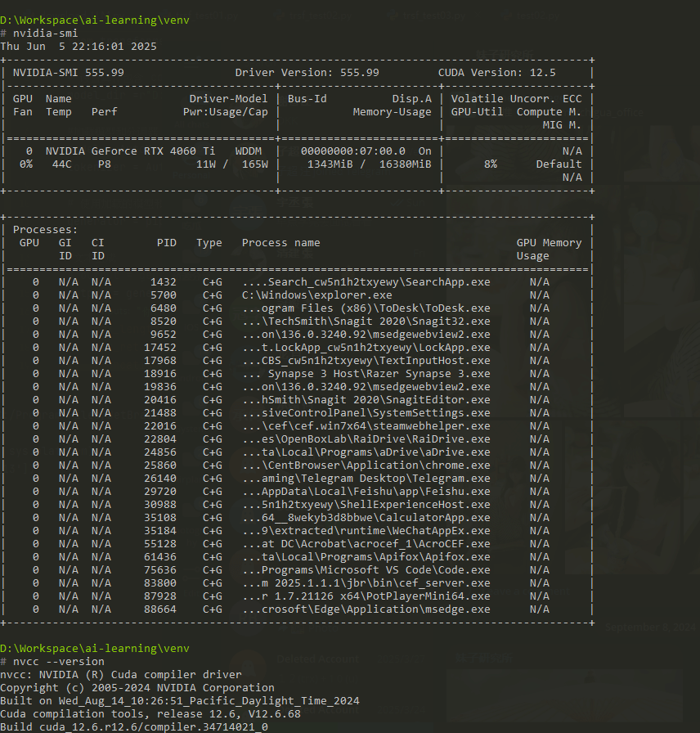Click the Process name column header
The width and height of the screenshot is (700, 733).
[x=280, y=243]
